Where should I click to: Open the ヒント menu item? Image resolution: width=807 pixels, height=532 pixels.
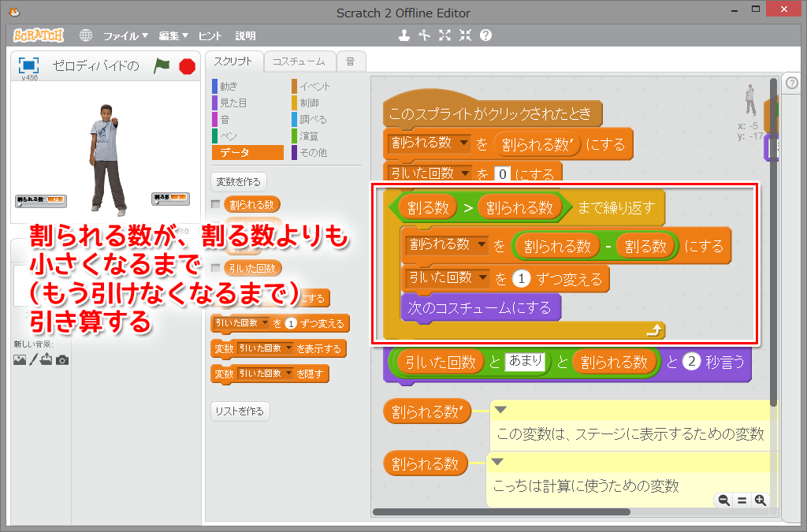pos(210,35)
